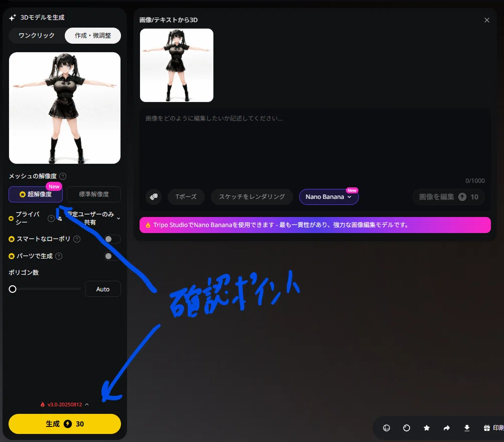Enable the パーツで生成 switch
Image resolution: width=504 pixels, height=442 pixels.
[112, 256]
